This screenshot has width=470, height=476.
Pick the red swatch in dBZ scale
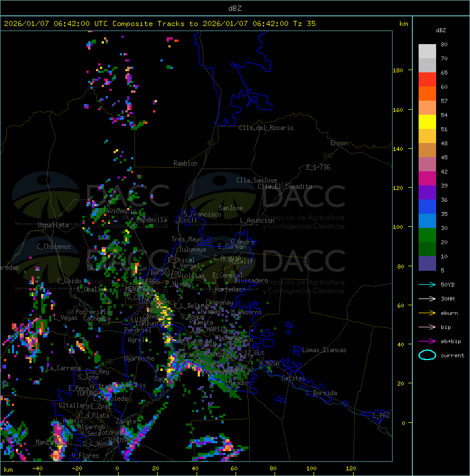427,80
